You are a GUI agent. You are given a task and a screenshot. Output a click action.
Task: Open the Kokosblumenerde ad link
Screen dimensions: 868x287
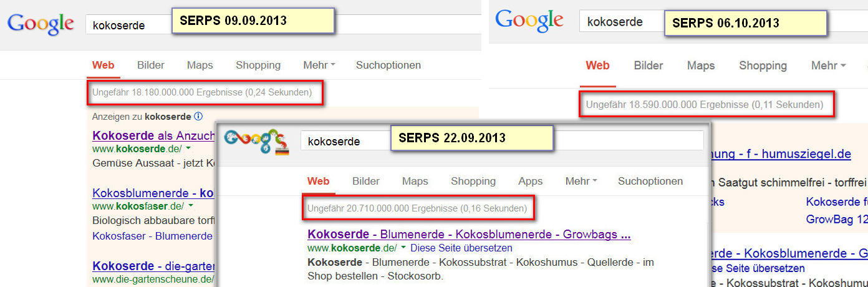click(x=153, y=193)
